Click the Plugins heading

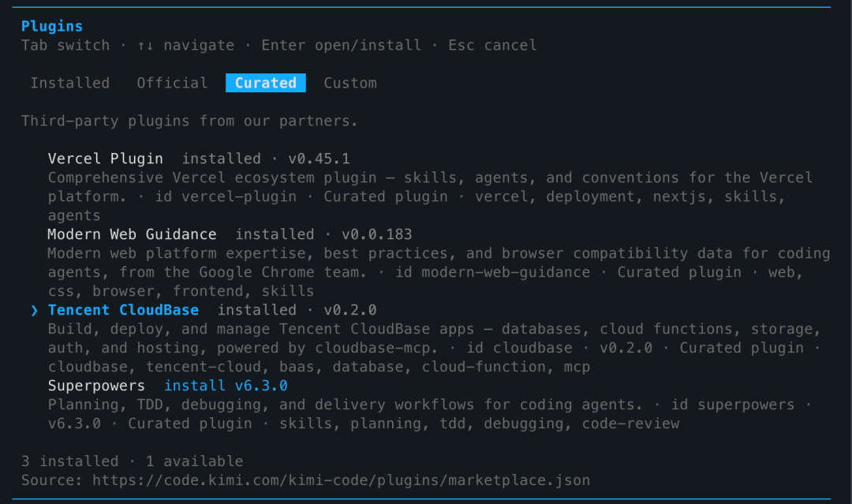click(51, 26)
